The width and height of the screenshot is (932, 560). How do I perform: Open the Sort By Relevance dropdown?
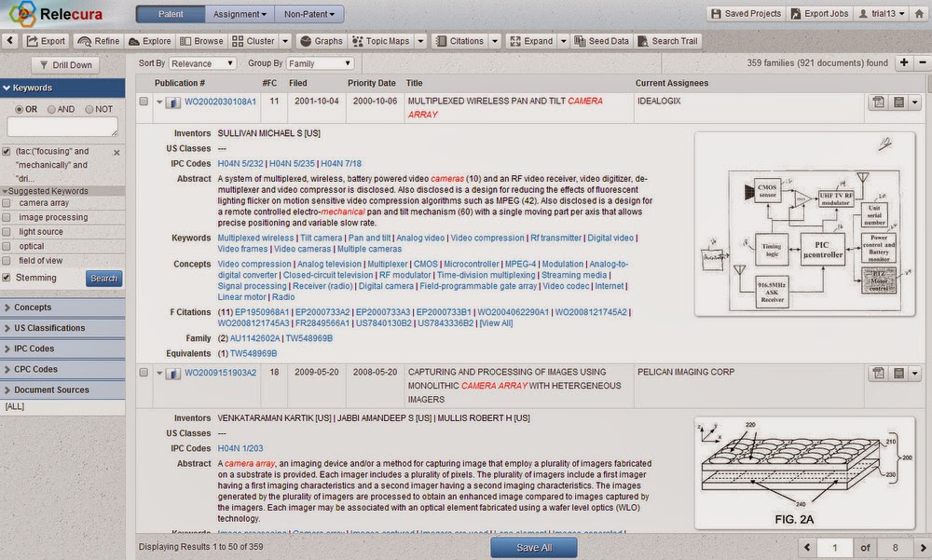click(x=202, y=63)
